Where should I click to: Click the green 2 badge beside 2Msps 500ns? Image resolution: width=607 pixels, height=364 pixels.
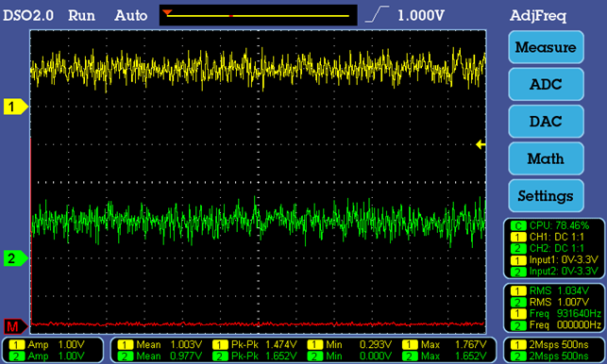click(x=518, y=356)
